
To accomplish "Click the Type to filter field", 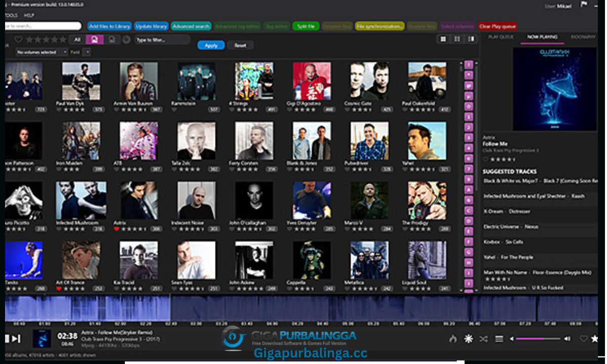I will [x=162, y=39].
